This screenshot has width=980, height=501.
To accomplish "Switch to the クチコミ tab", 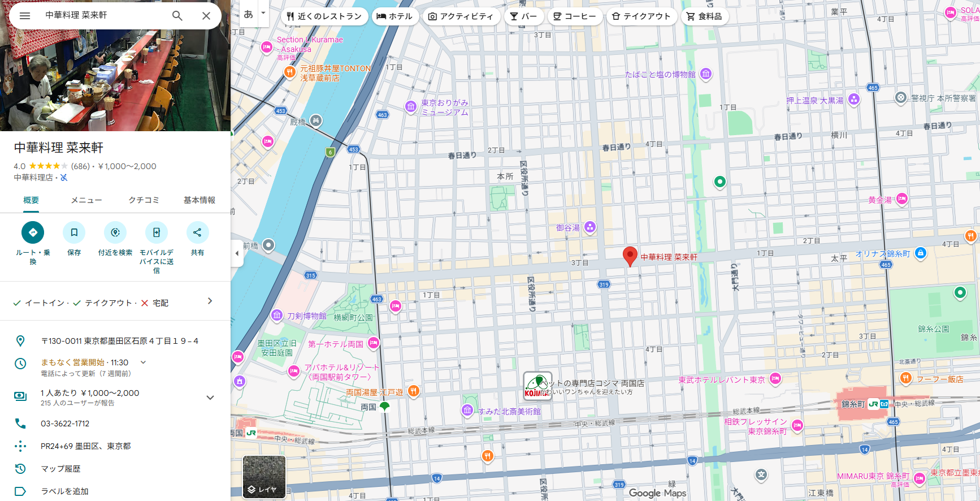I will [144, 200].
